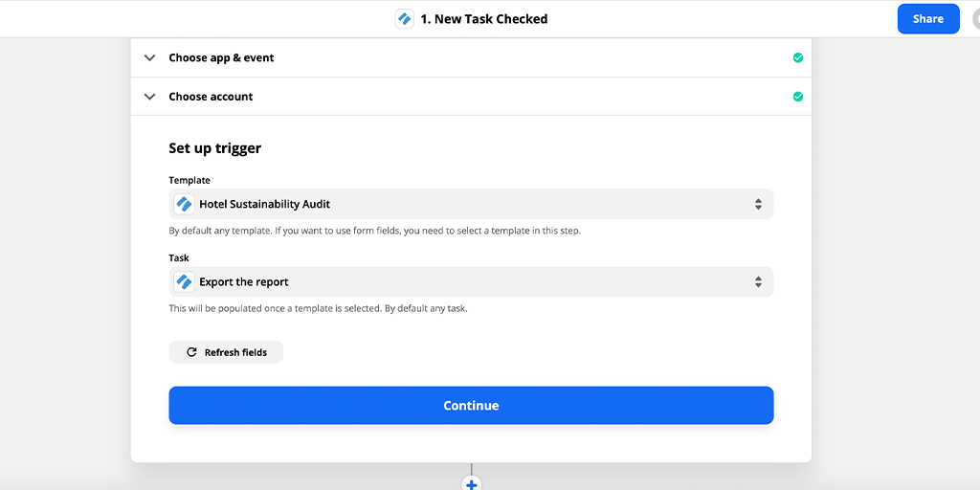Click green checkmark beside 'Choose app & event'
The image size is (980, 490).
(x=797, y=58)
